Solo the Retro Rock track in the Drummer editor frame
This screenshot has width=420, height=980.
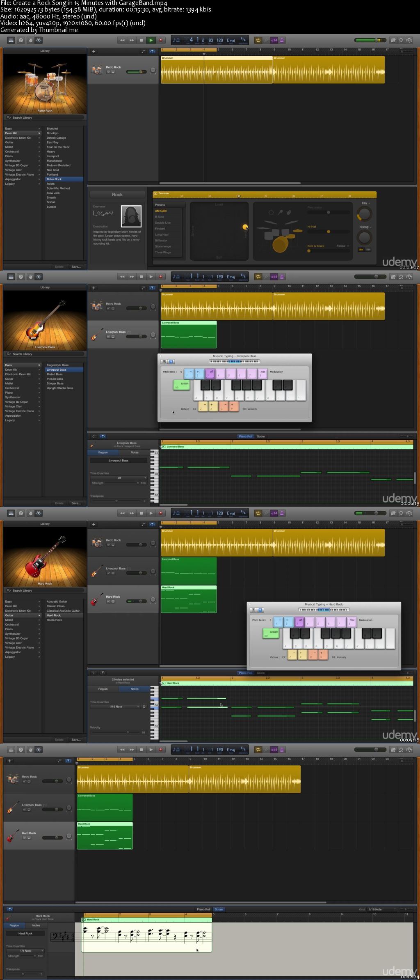click(113, 72)
